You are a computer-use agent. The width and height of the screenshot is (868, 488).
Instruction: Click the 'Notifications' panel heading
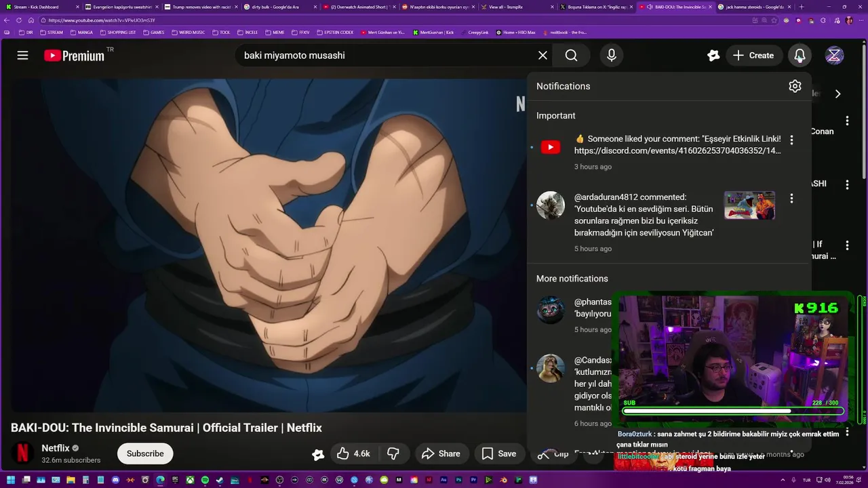[x=563, y=86]
